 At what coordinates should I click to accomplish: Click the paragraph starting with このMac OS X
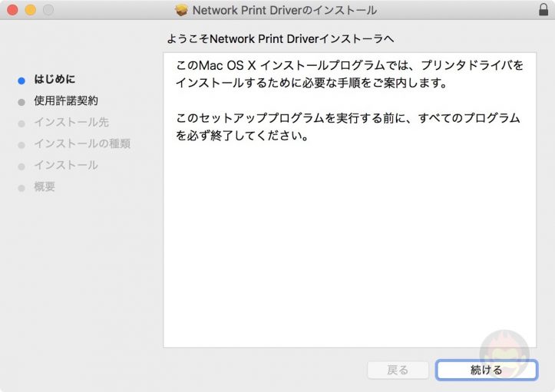[350, 74]
